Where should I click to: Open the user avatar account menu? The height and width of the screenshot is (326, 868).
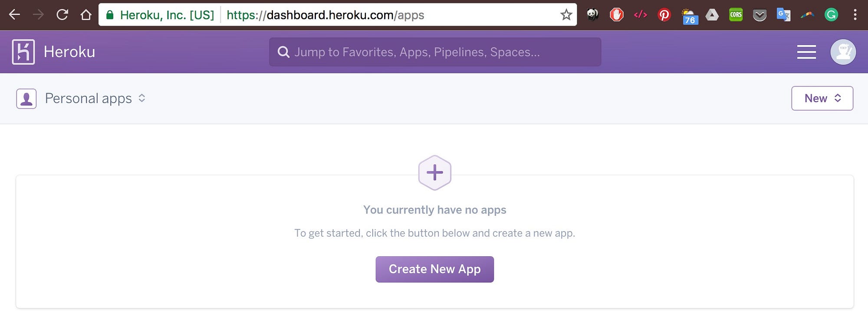coord(843,52)
